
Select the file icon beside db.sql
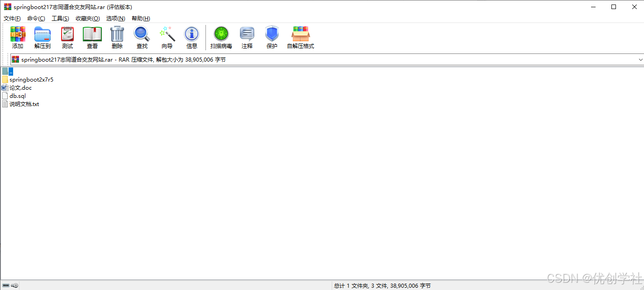pyautogui.click(x=5, y=96)
